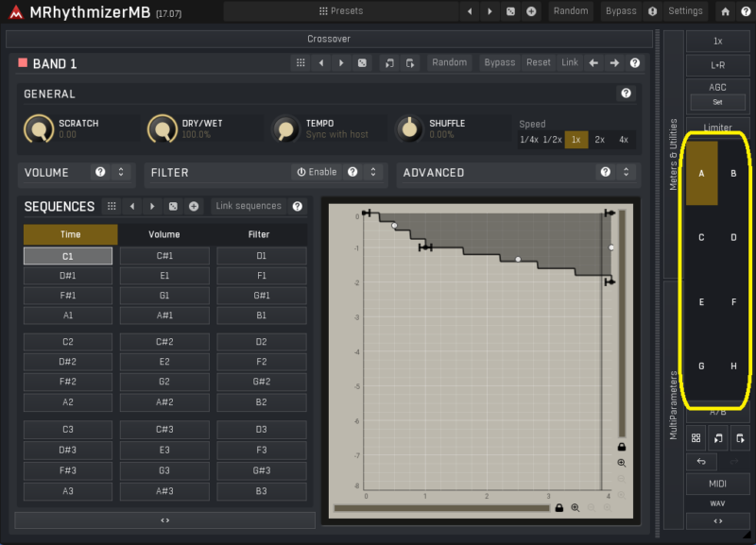This screenshot has height=545, width=756.
Task: Move Band 1 right with arrow icon
Action: point(614,63)
